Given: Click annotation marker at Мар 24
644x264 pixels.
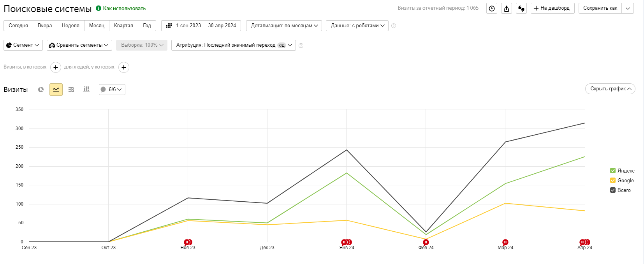Looking at the screenshot, I should [505, 242].
